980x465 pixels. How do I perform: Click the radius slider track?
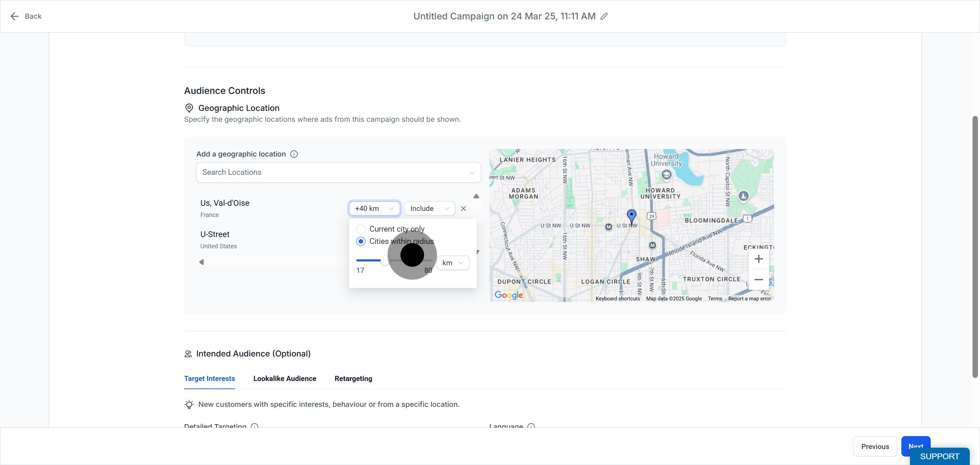(x=394, y=261)
